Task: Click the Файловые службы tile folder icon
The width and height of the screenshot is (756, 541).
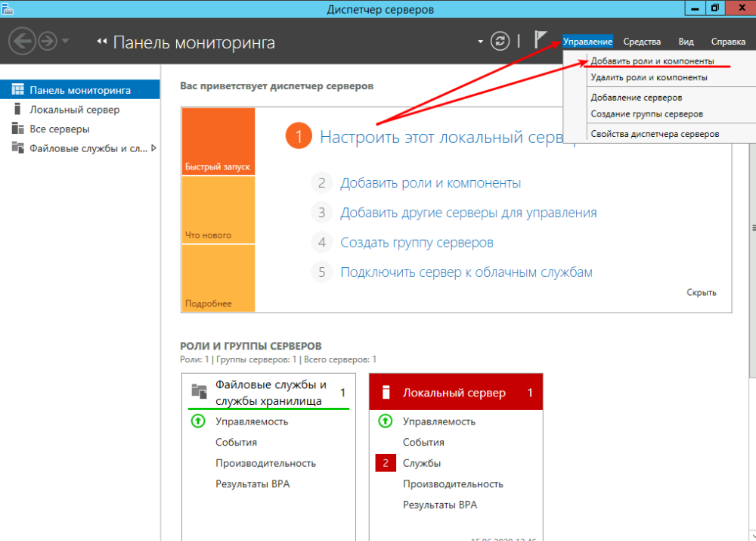Action: click(199, 390)
